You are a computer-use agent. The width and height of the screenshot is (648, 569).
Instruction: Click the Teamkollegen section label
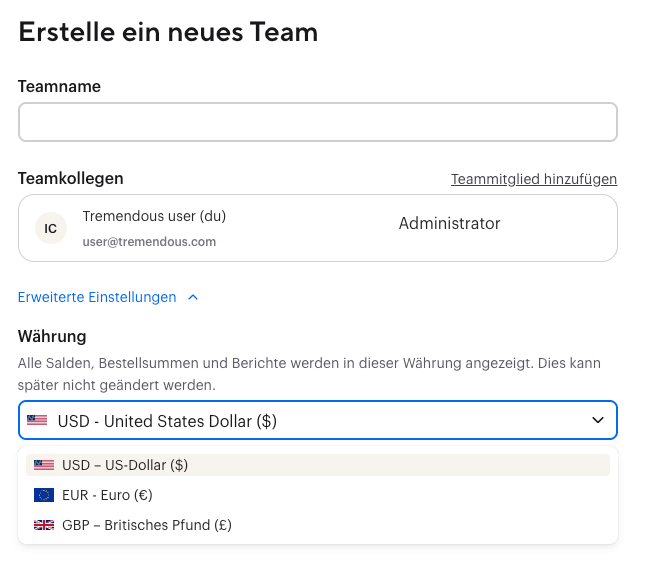coord(71,178)
